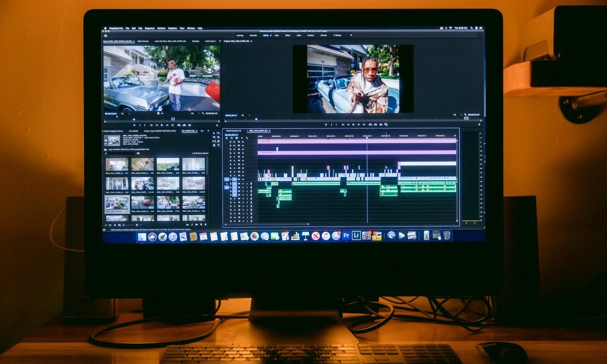Viewport: 607px width, 364px height.
Task: Switch to the Color workspace tab
Action: (x=277, y=35)
